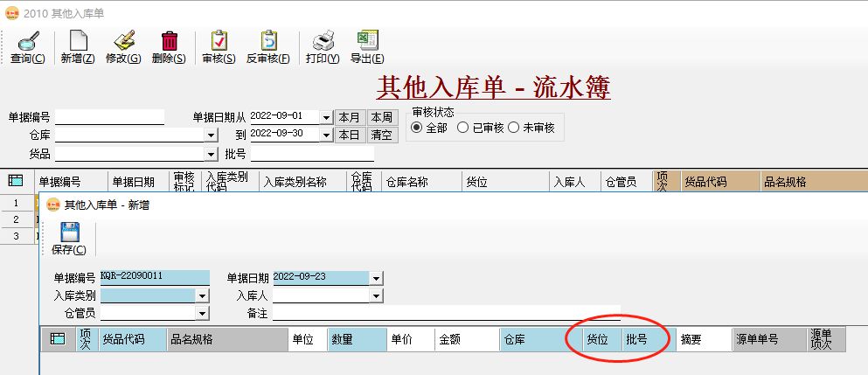Open the 仓库 filter dropdown
Viewport: 868px width, 375px height.
211,135
